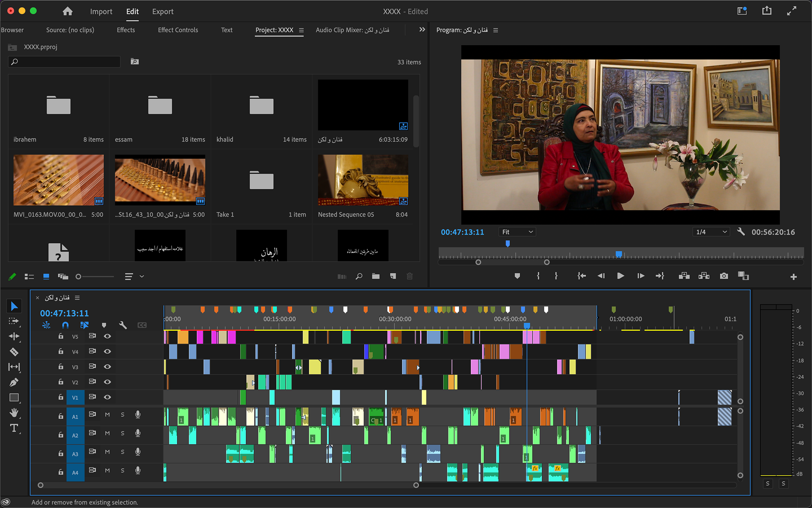The width and height of the screenshot is (812, 508).
Task: Click the Extract button
Action: 704,276
